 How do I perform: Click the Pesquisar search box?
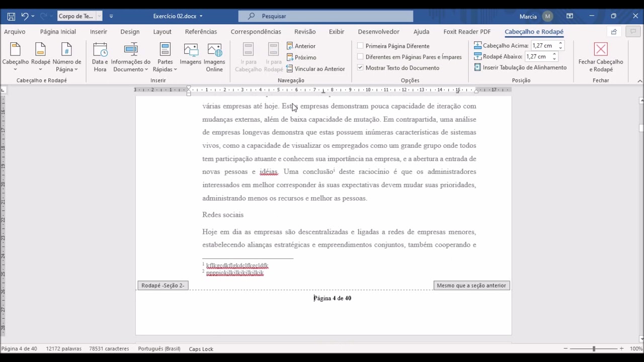pyautogui.click(x=326, y=16)
